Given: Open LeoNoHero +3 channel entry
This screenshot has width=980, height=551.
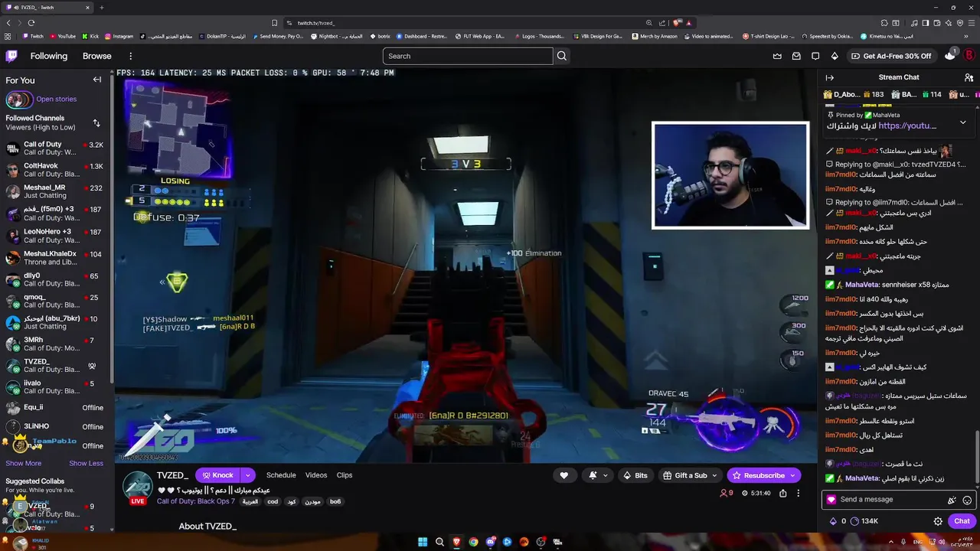Looking at the screenshot, I should point(55,236).
